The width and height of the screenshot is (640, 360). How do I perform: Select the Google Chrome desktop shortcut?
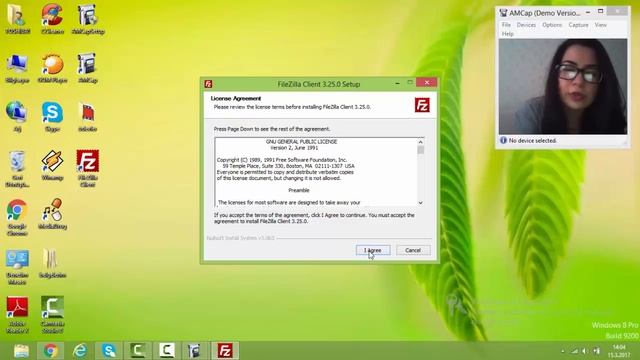pyautogui.click(x=17, y=217)
